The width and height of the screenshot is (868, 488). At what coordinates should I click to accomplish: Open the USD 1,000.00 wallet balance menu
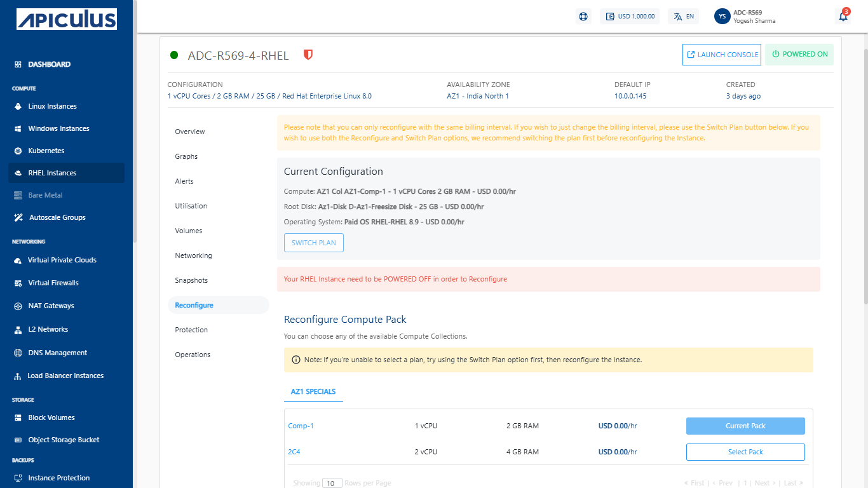[x=630, y=16]
